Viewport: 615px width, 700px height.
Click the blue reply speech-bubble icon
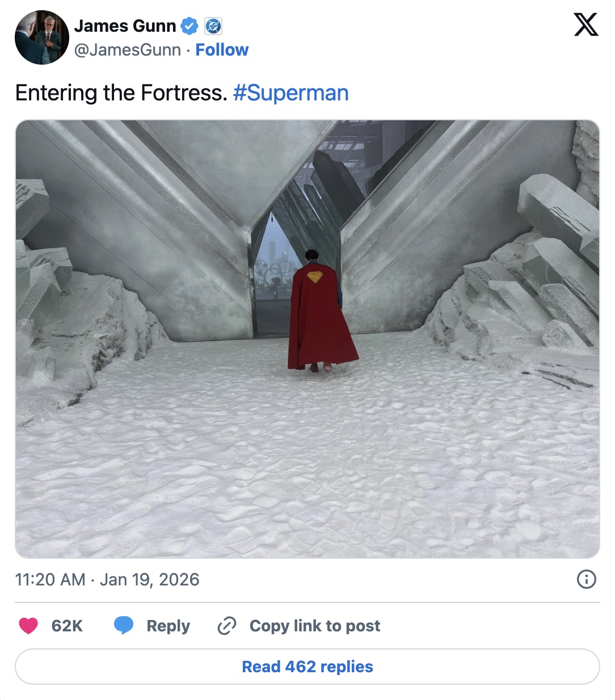click(124, 626)
